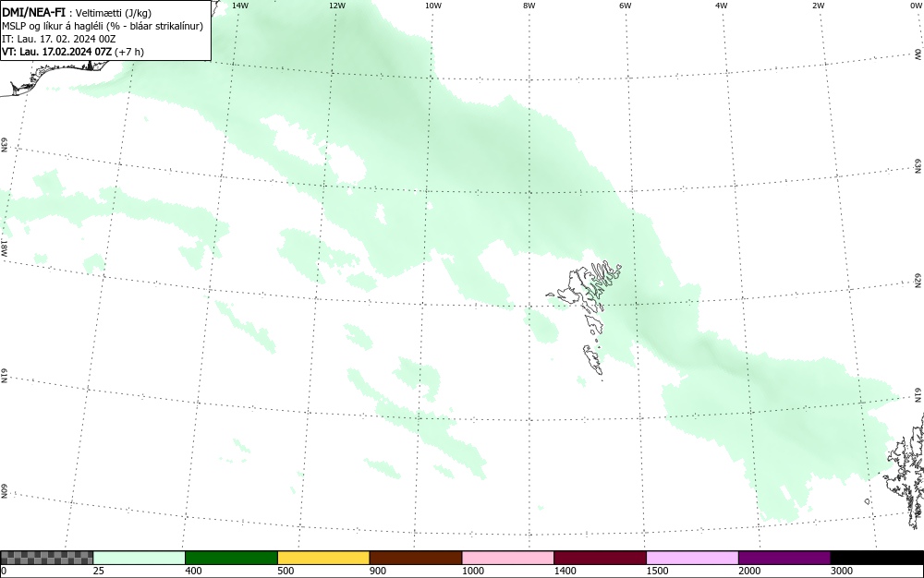
Task: Click the MSLP og líkur á hagléli line
Action: point(103,26)
